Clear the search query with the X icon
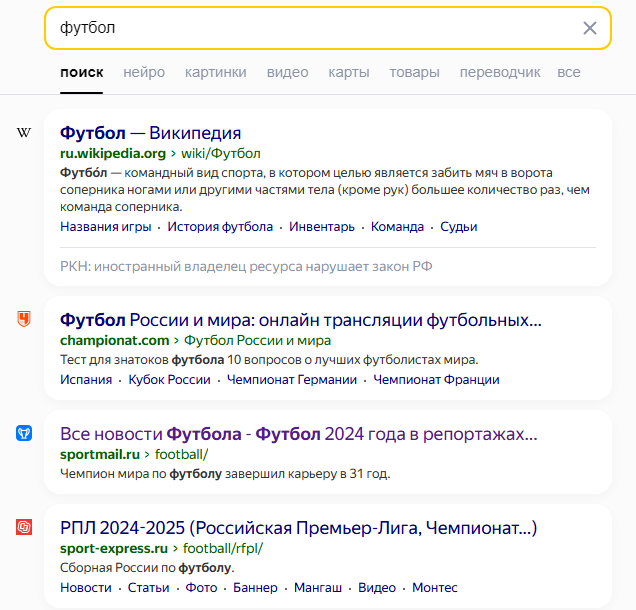Viewport: 636px width, 610px height. coord(589,28)
